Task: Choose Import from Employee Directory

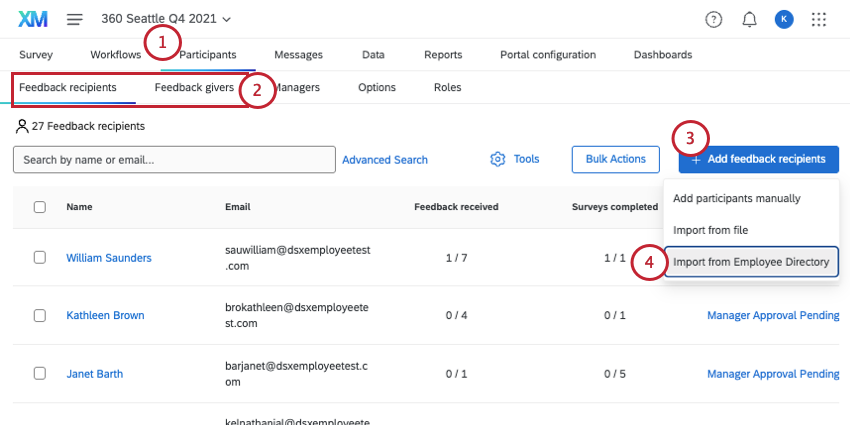Action: 751,262
